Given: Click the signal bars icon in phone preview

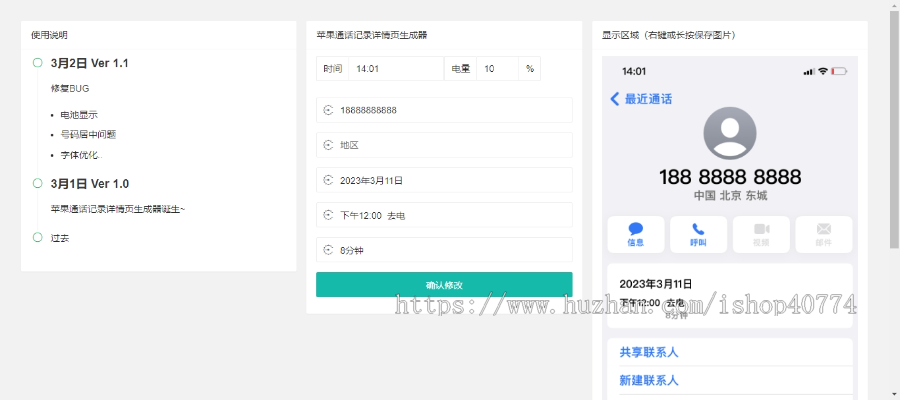Looking at the screenshot, I should [x=809, y=72].
